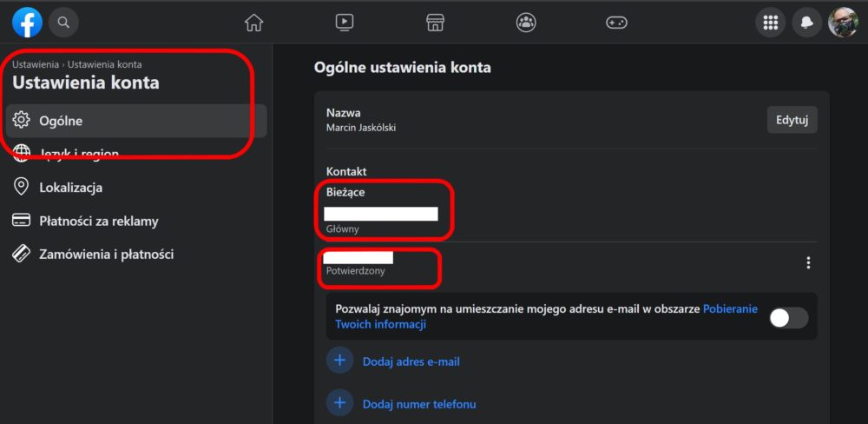Toggle the allow friends to include email switch
Image resolution: width=868 pixels, height=424 pixels.
point(789,318)
